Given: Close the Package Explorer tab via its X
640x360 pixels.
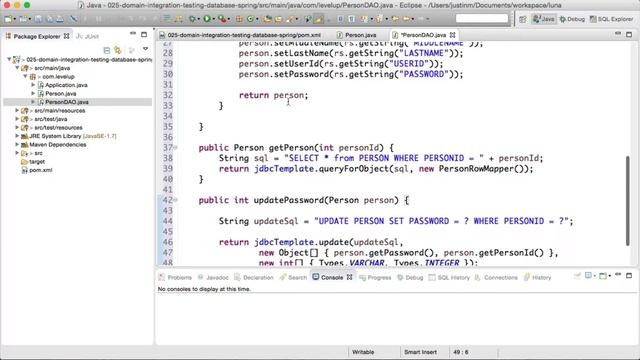Looking at the screenshot, I should (67, 36).
